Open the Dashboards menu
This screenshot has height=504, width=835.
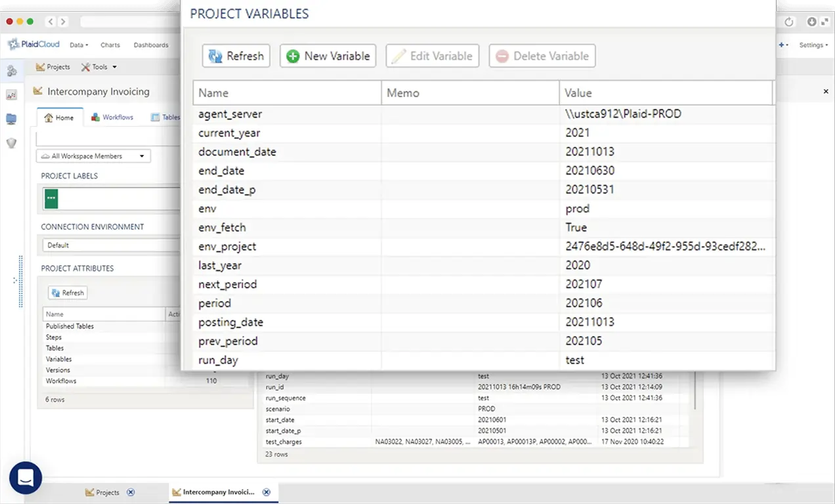(x=151, y=45)
